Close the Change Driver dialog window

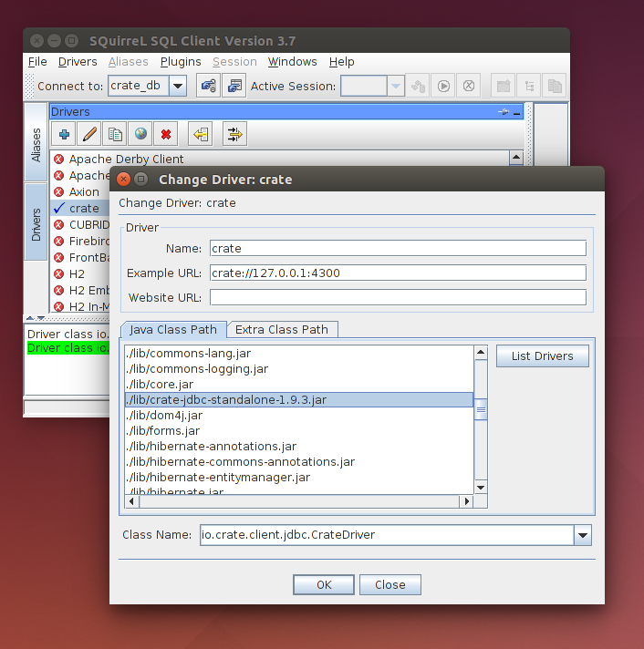click(123, 180)
